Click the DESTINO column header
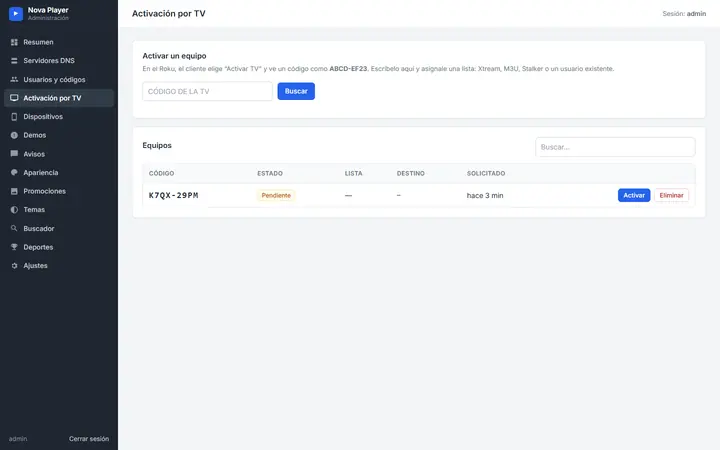720x450 pixels. (411, 173)
